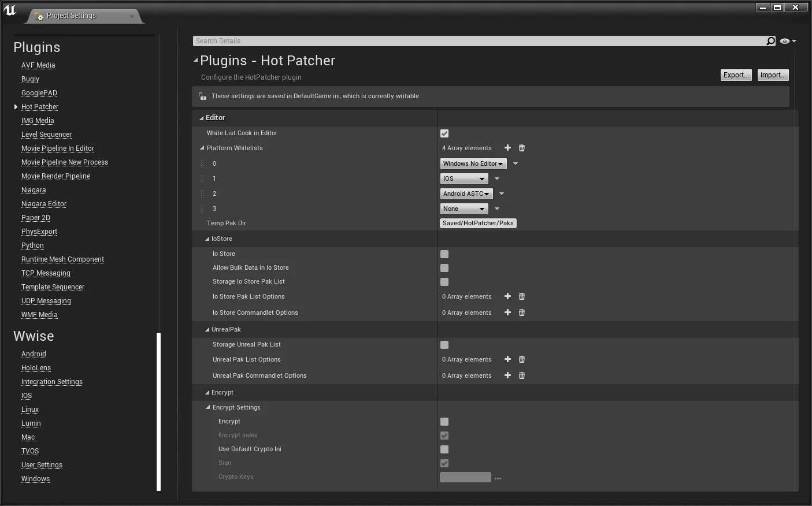Select the Project Settings tab
Viewport: 812px width, 506px height.
[x=72, y=16]
